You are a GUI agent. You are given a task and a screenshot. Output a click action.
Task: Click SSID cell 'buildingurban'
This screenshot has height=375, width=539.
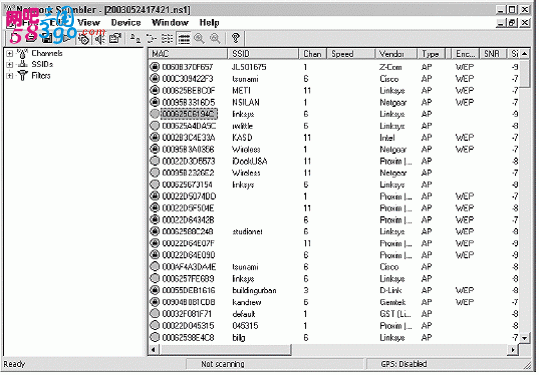254,290
